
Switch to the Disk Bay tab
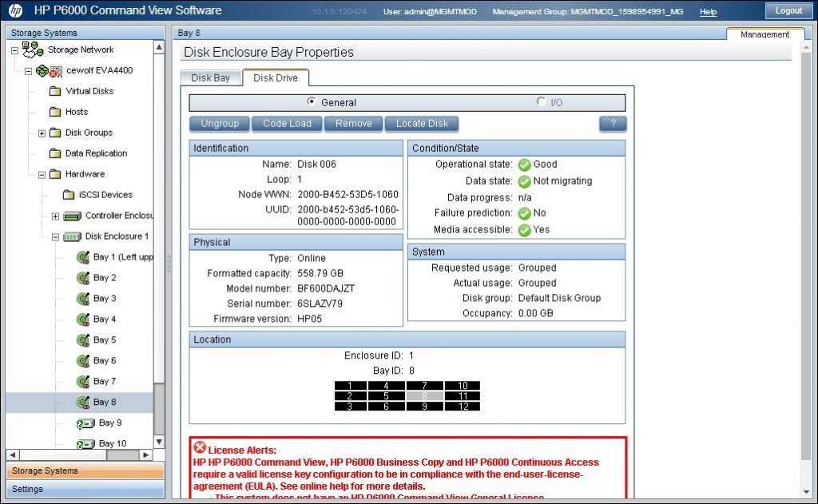pyautogui.click(x=210, y=78)
